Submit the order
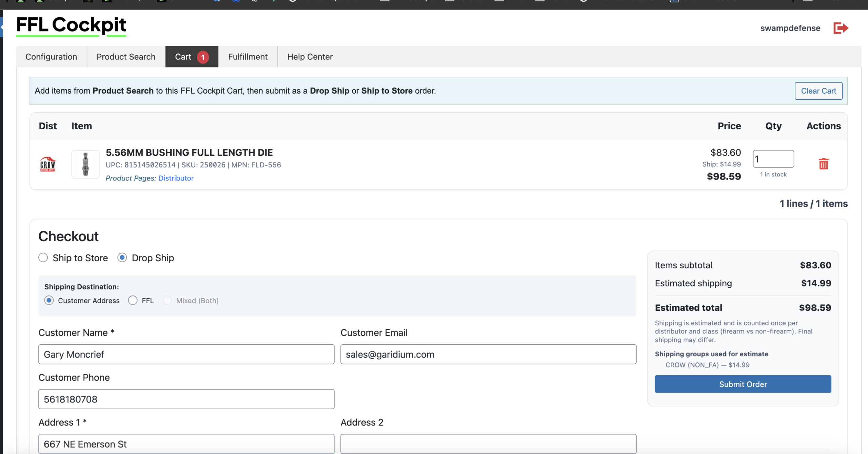This screenshot has width=868, height=454. click(x=743, y=384)
